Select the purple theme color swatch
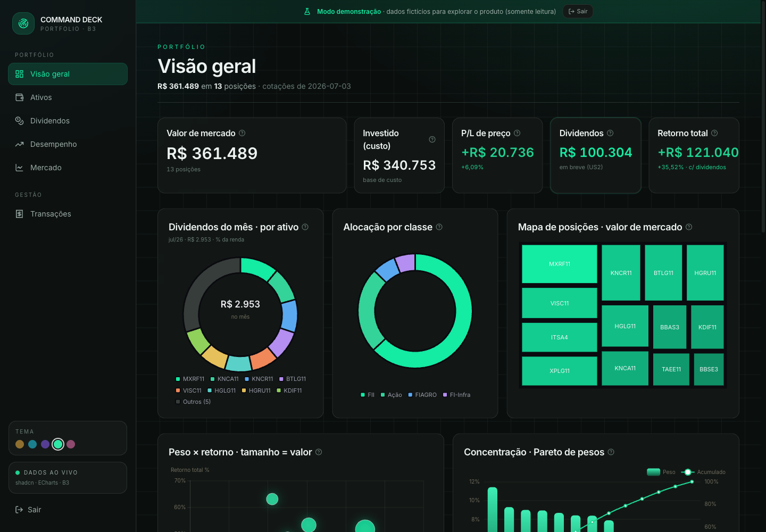 point(45,444)
